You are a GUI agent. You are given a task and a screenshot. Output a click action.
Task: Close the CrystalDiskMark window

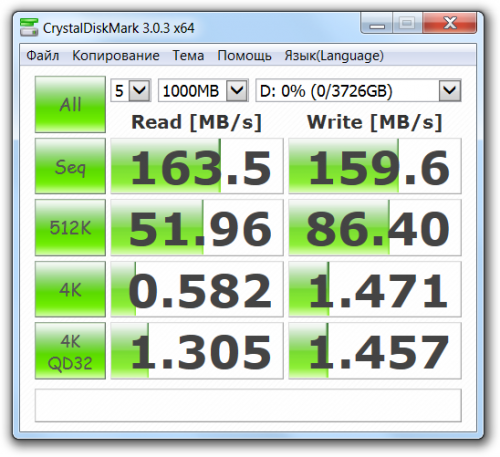[x=450, y=23]
